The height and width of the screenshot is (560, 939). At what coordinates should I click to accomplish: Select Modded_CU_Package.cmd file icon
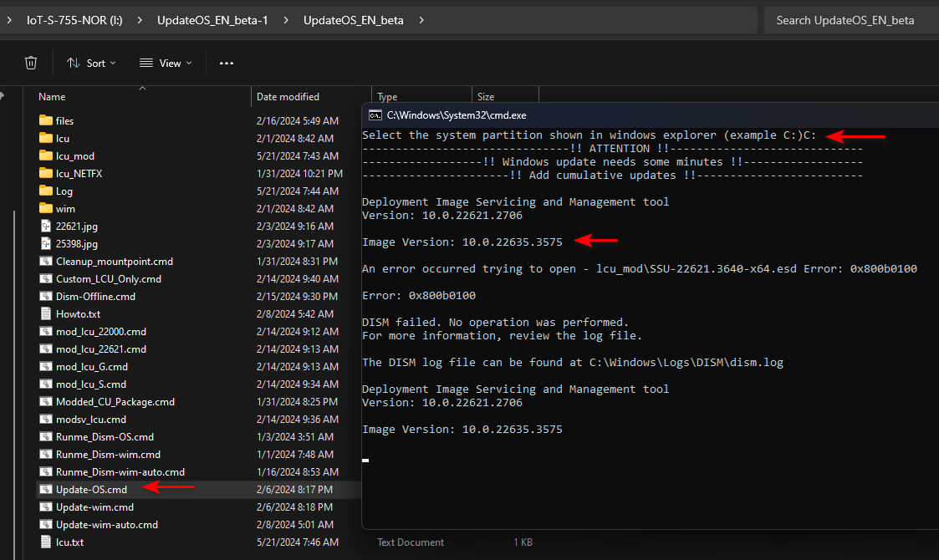(45, 401)
